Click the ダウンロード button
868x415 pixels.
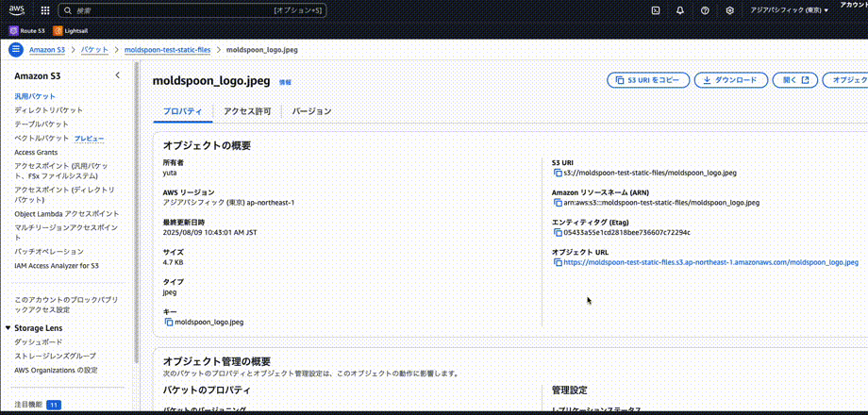tap(731, 80)
